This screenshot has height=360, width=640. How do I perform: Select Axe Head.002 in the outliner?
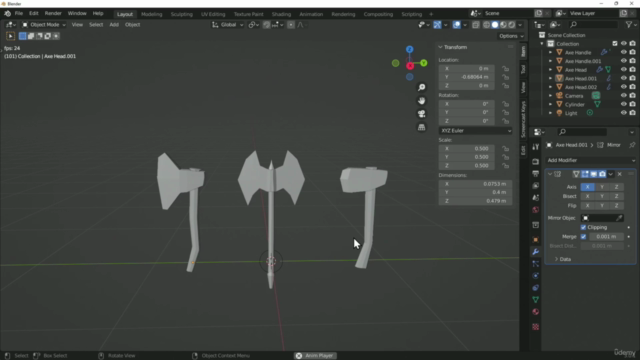click(x=580, y=87)
